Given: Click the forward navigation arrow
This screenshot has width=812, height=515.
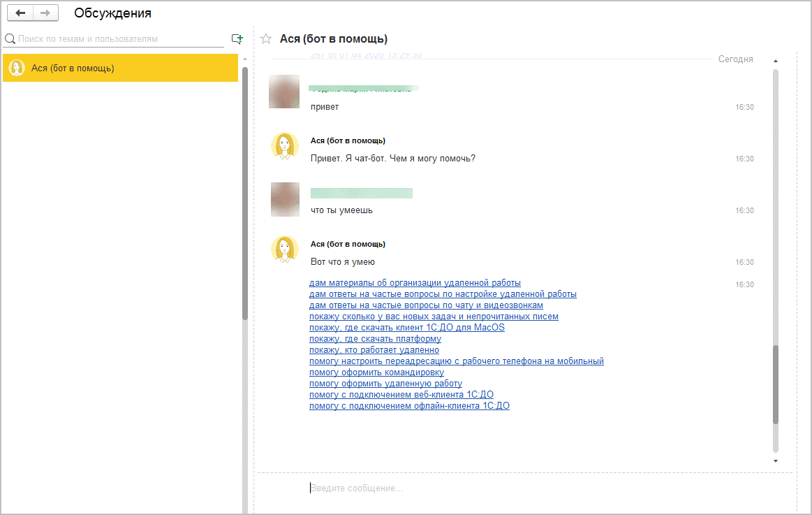Looking at the screenshot, I should click(45, 13).
